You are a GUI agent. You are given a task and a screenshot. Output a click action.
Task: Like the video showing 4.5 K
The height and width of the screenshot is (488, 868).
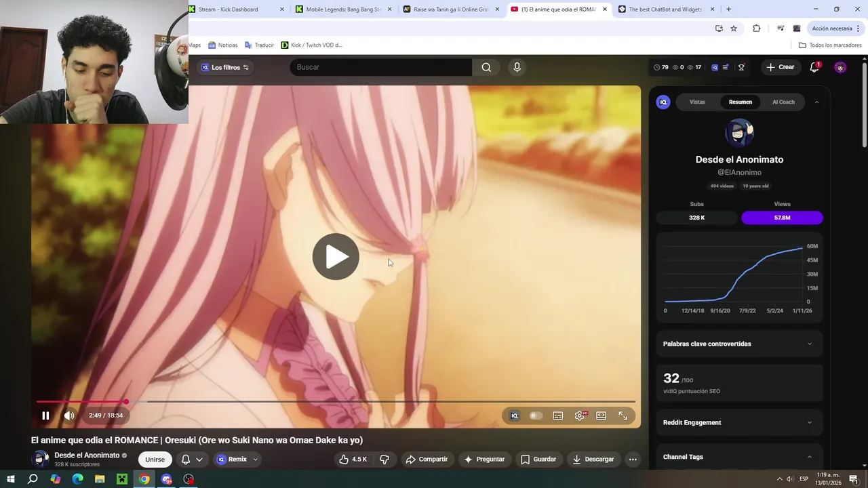353,459
